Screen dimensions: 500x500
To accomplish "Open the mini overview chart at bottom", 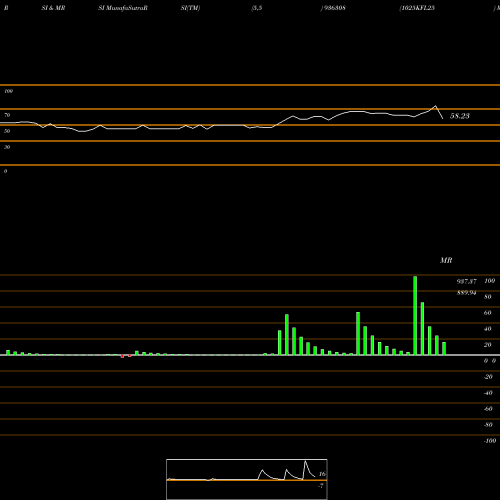I will click(x=247, y=479).
